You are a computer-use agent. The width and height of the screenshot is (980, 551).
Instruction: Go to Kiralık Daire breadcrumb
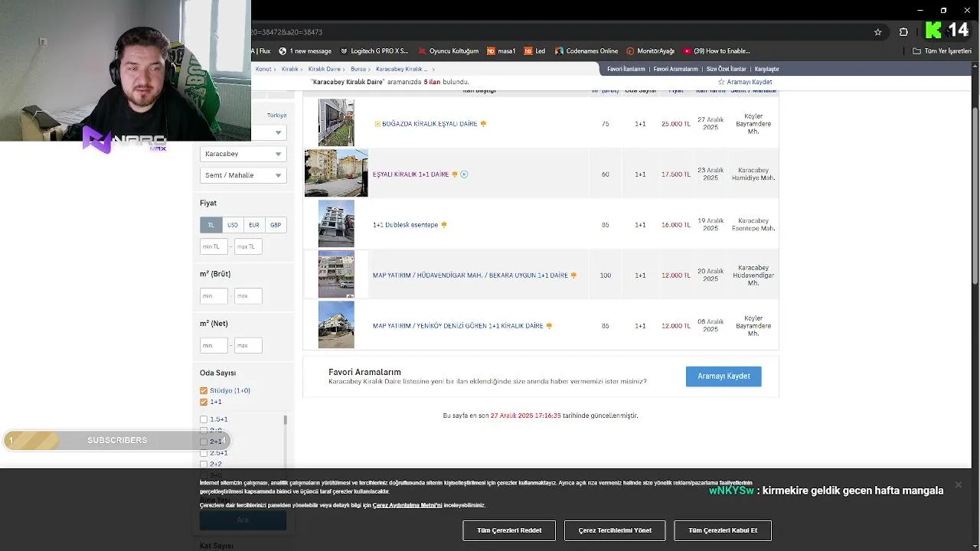(x=325, y=69)
